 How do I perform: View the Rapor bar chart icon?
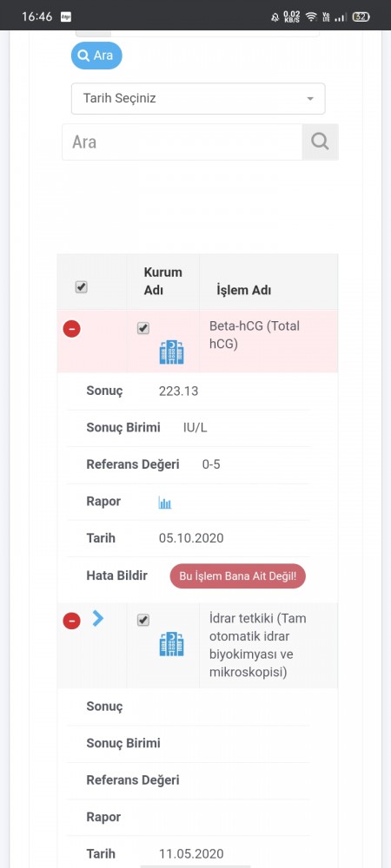click(165, 503)
